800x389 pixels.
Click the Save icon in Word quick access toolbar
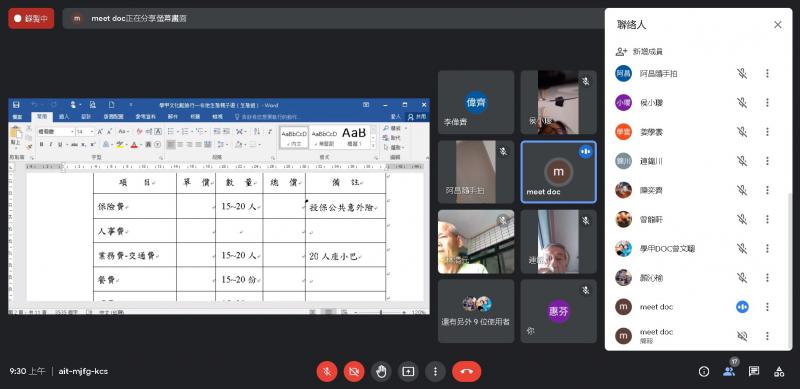(x=16, y=105)
